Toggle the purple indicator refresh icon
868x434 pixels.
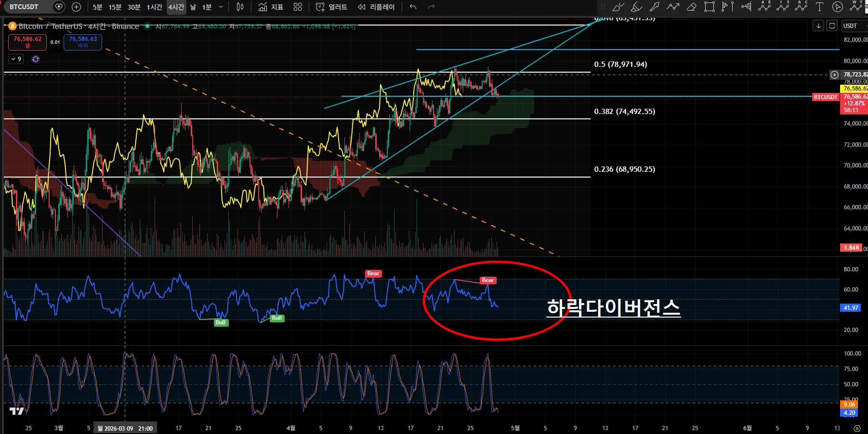coord(36,59)
